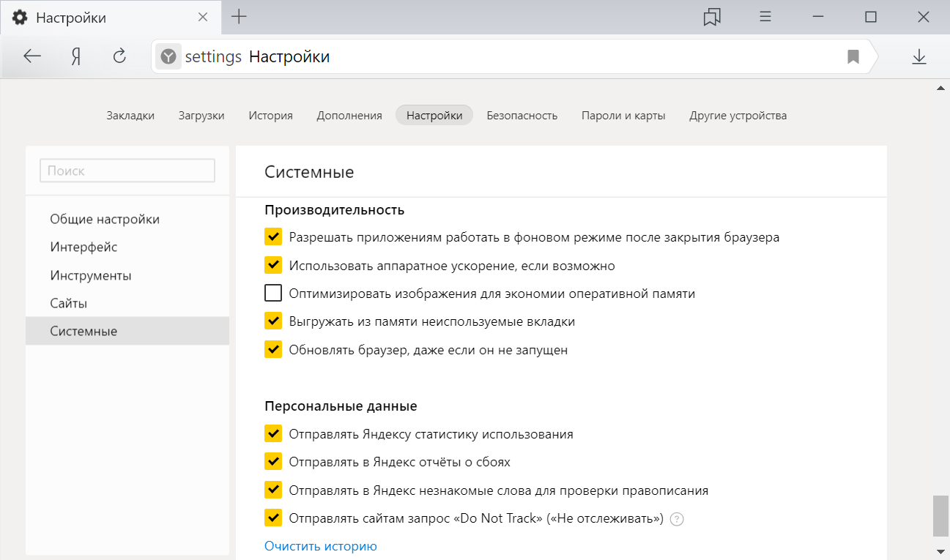Click the Yandex site icon in address bar
The image size is (950, 560).
coord(168,56)
